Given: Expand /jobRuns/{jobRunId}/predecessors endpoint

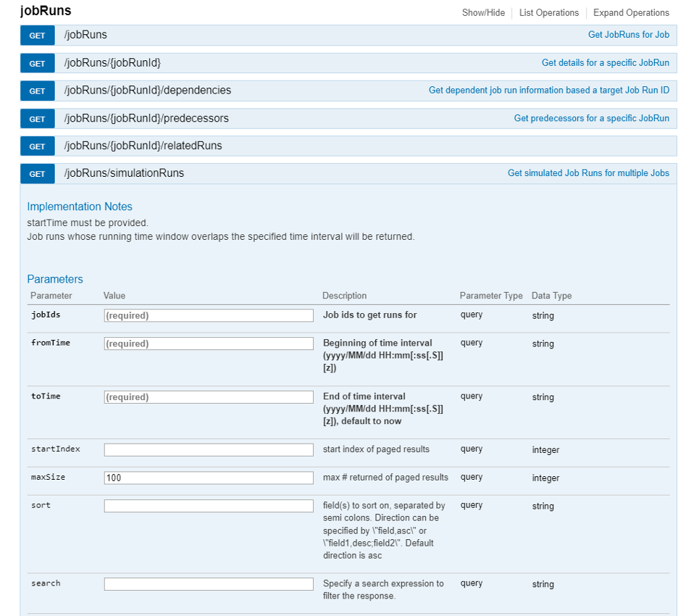Looking at the screenshot, I should pyautogui.click(x=146, y=119).
